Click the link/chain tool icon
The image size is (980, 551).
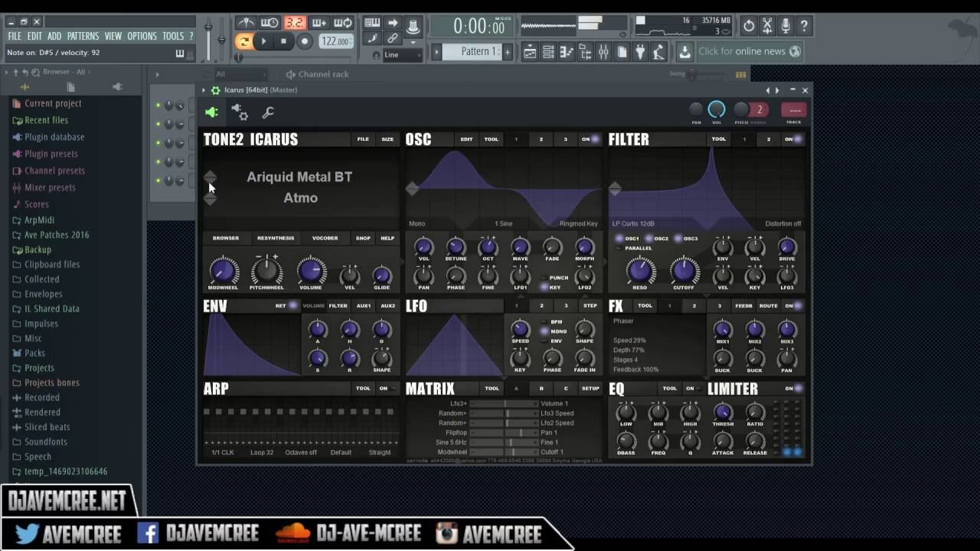click(x=393, y=38)
